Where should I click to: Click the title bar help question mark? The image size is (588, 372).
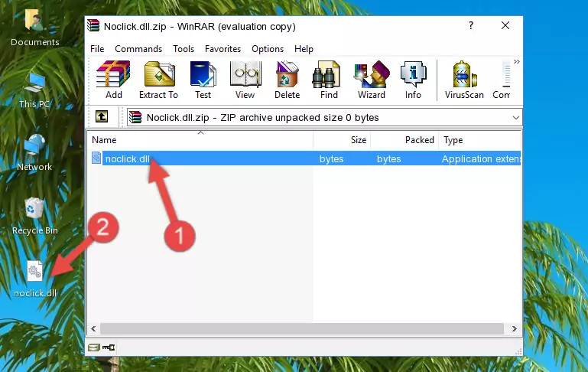(x=471, y=25)
